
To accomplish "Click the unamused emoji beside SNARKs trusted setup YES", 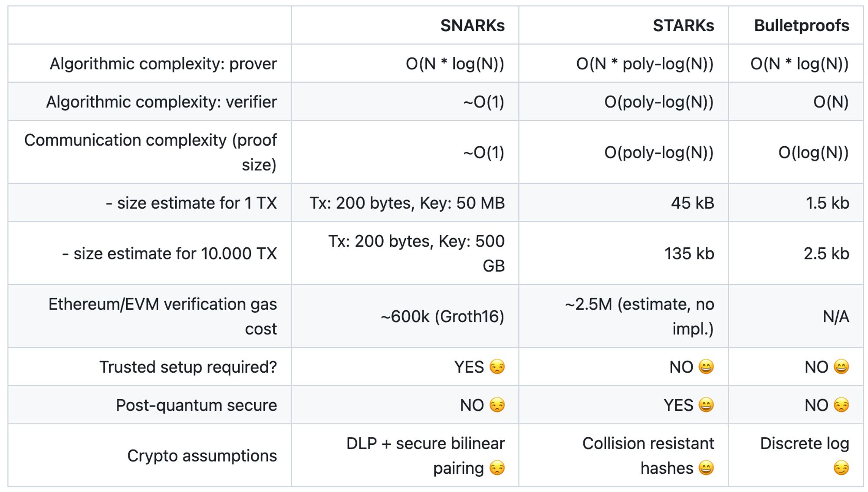I will click(x=497, y=367).
